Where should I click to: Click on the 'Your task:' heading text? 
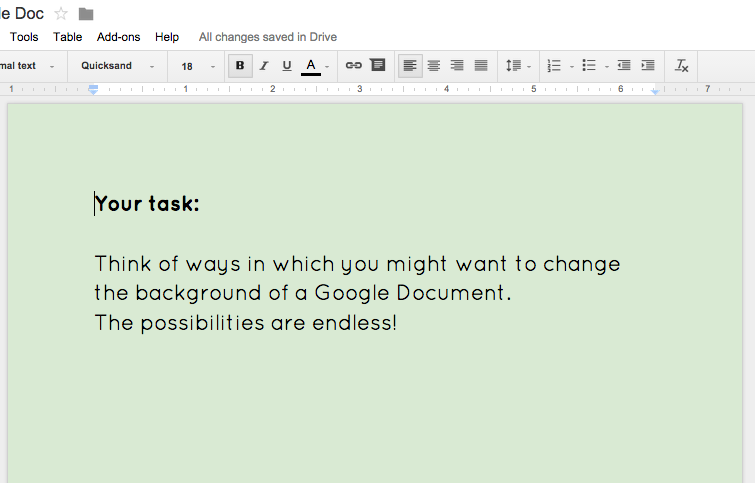click(148, 204)
